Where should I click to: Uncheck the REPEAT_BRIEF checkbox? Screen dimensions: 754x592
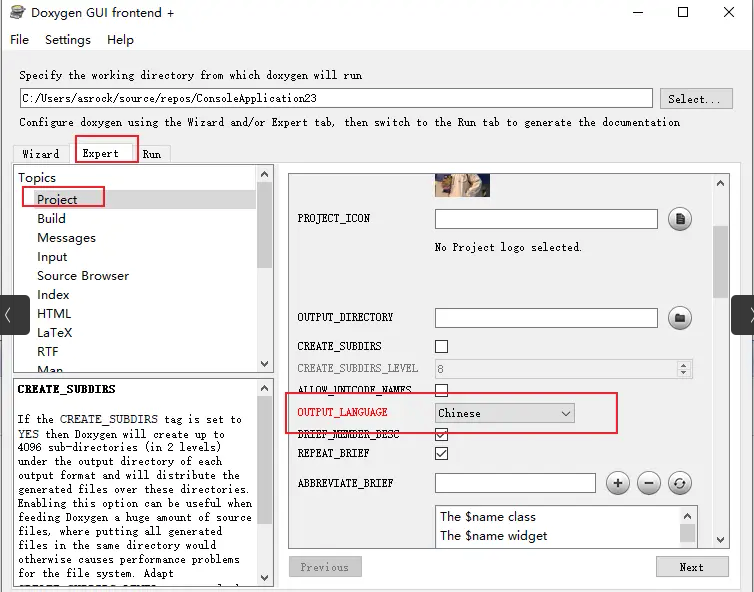[441, 453]
